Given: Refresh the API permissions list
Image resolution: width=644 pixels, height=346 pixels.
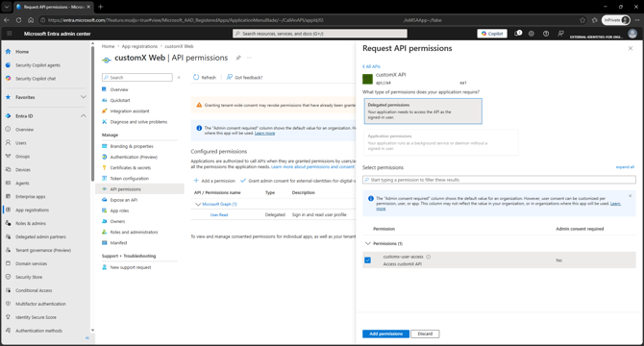Looking at the screenshot, I should coord(205,77).
